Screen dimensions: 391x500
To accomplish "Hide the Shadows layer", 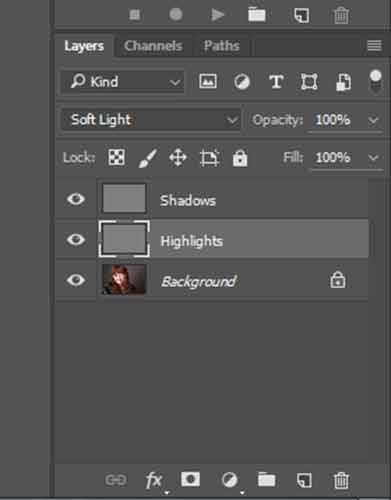I will (x=76, y=199).
